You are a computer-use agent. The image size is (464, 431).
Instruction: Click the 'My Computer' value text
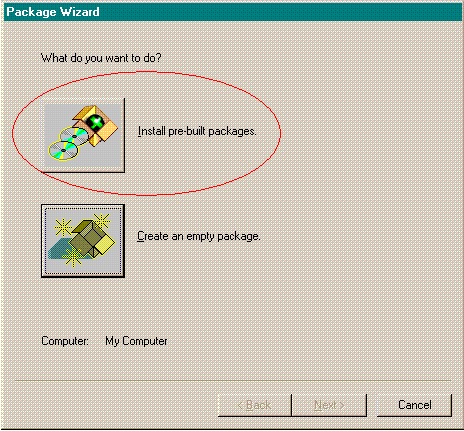(x=136, y=341)
